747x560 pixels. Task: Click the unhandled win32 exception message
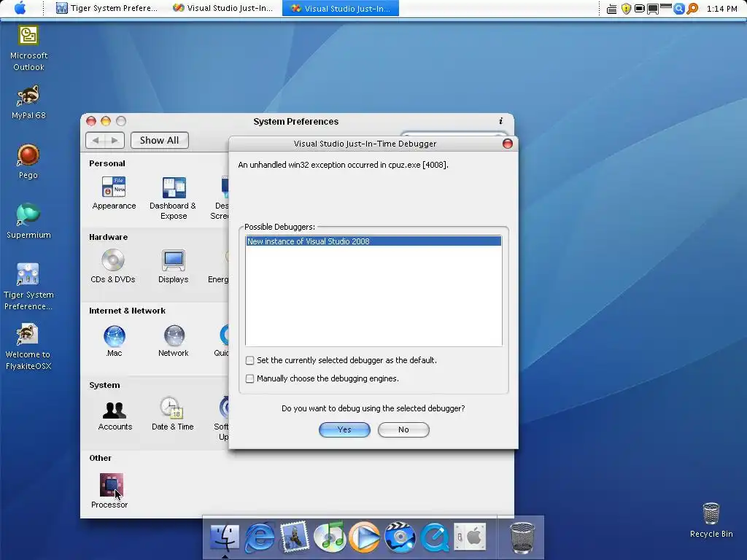point(343,165)
